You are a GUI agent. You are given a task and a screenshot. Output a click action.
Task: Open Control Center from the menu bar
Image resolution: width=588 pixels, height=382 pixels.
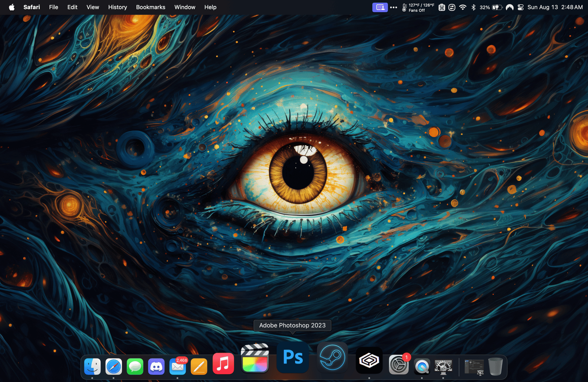(x=521, y=7)
